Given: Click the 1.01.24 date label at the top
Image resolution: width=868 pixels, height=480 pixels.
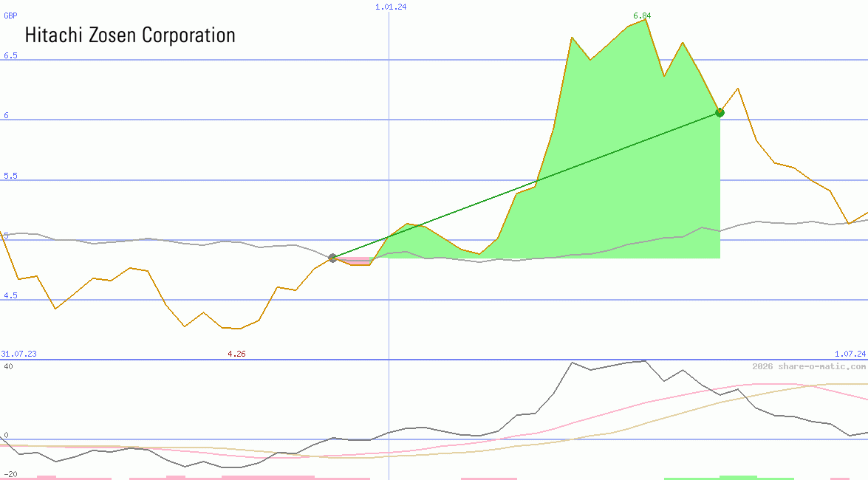Looking at the screenshot, I should [x=391, y=7].
